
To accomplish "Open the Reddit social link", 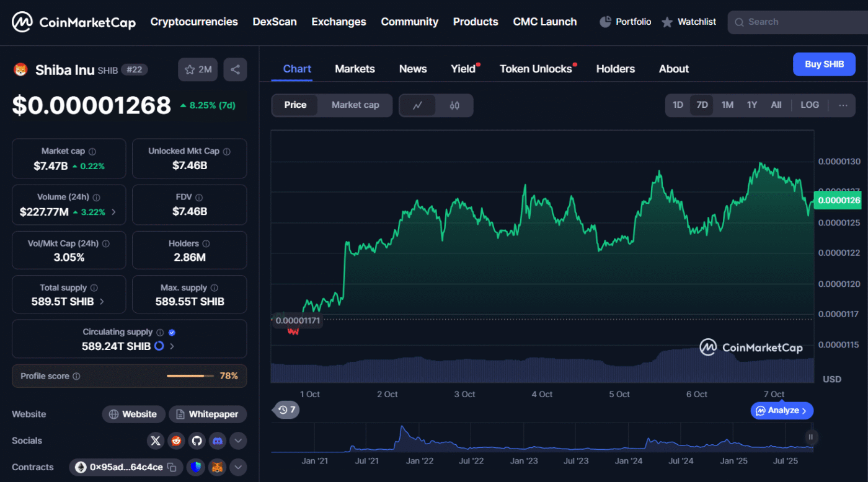I will (176, 440).
